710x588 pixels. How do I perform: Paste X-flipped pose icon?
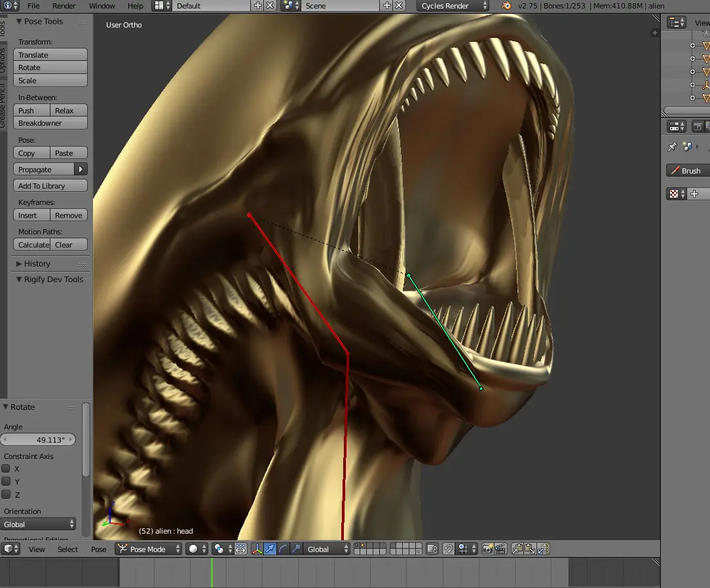click(x=543, y=549)
